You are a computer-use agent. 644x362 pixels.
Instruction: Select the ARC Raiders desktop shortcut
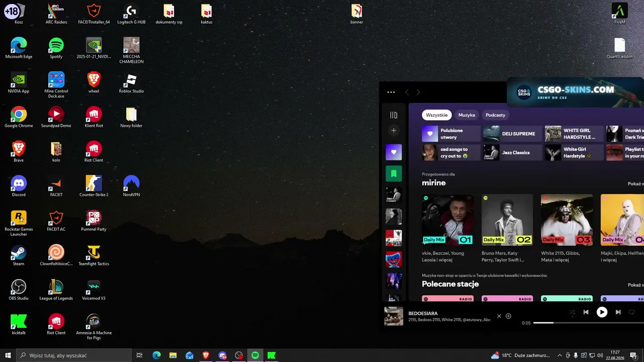tap(56, 14)
